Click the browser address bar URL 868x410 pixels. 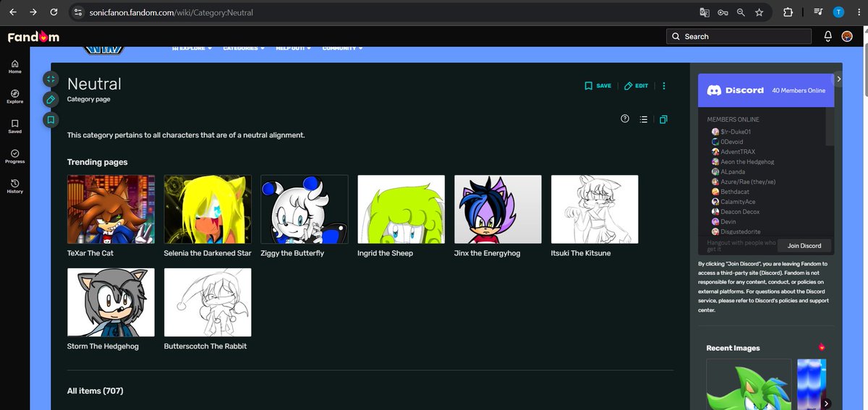pyautogui.click(x=171, y=13)
